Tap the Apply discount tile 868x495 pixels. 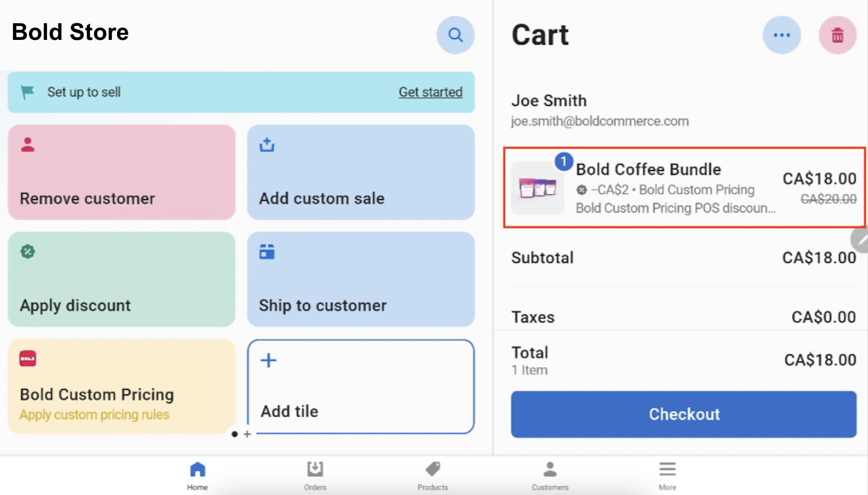pyautogui.click(x=122, y=279)
